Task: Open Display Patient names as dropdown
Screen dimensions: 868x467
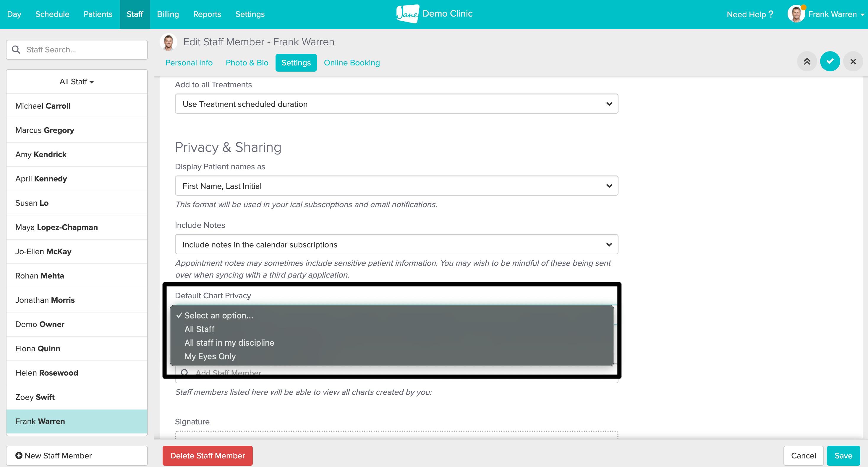Action: pos(396,186)
